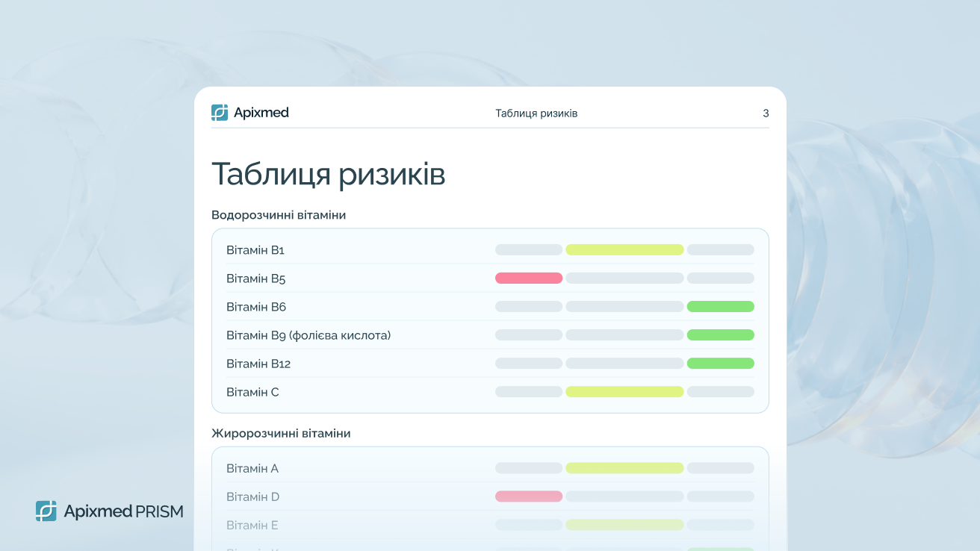
Task: Click 'Вітамін B9 (фолієва кислота)' row label
Action: tap(308, 335)
